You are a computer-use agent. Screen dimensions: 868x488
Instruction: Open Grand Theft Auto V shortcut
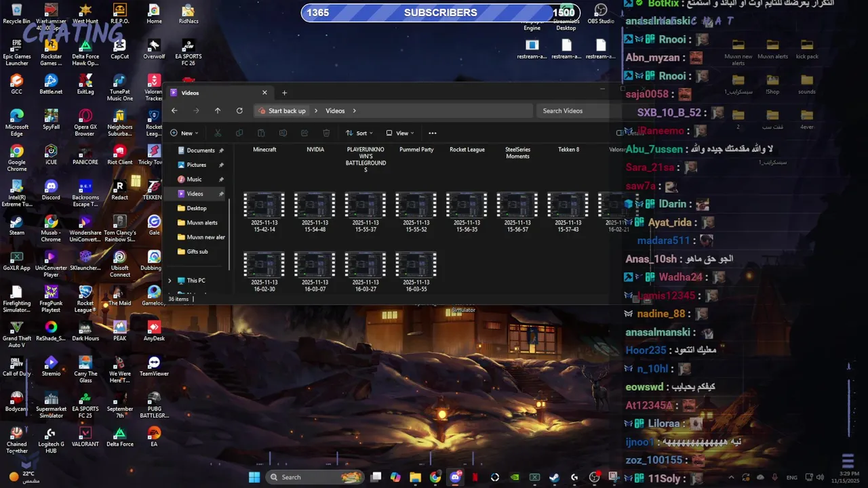pyautogui.click(x=17, y=334)
